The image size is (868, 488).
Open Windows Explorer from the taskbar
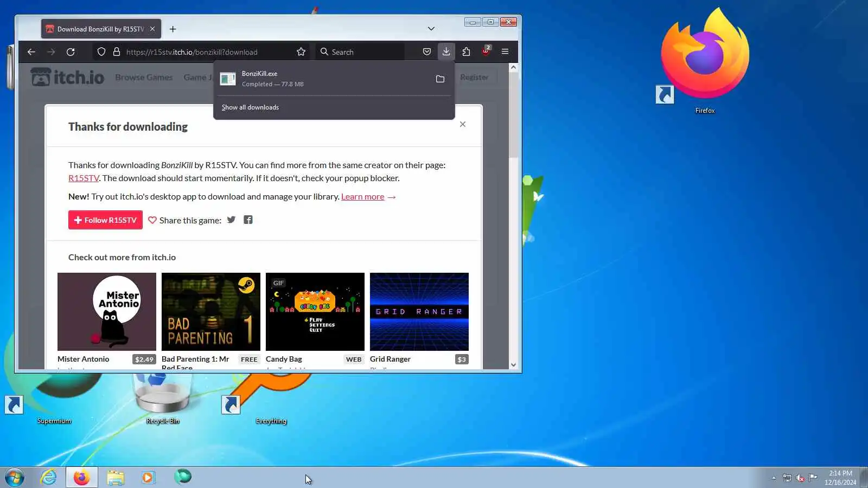click(116, 478)
